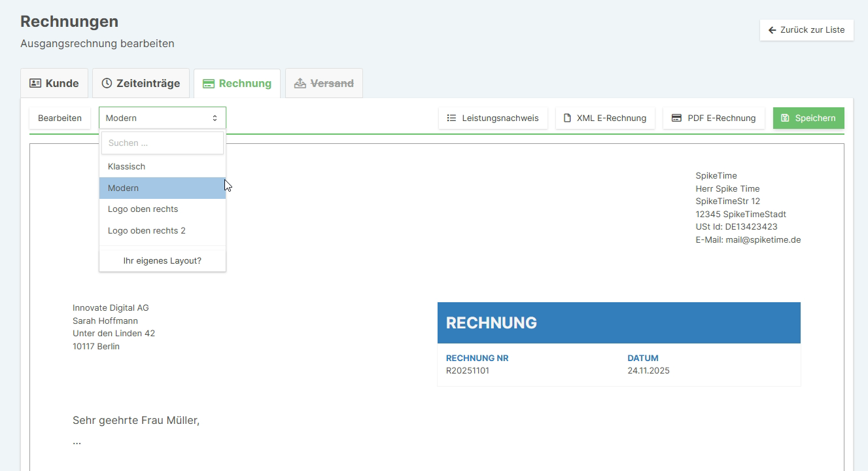The image size is (868, 471).
Task: Click the credit card icon on Rechnung tab
Action: [x=209, y=84]
